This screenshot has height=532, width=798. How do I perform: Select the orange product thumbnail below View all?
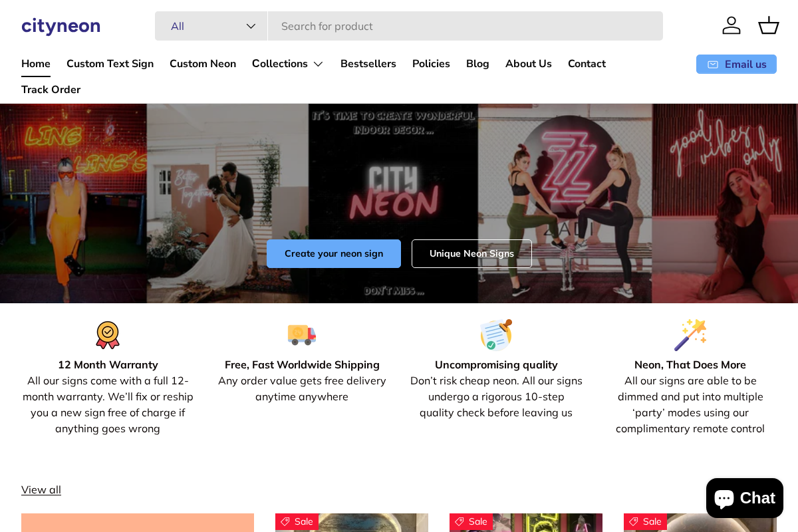138,523
